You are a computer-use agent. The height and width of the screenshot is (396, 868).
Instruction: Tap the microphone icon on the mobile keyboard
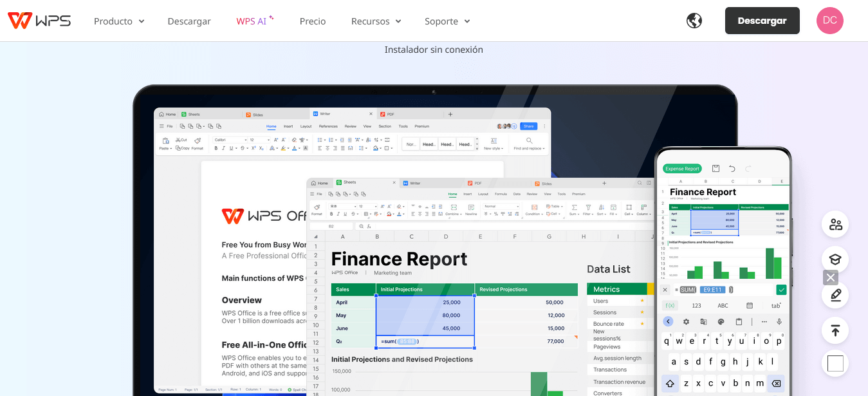point(779,321)
